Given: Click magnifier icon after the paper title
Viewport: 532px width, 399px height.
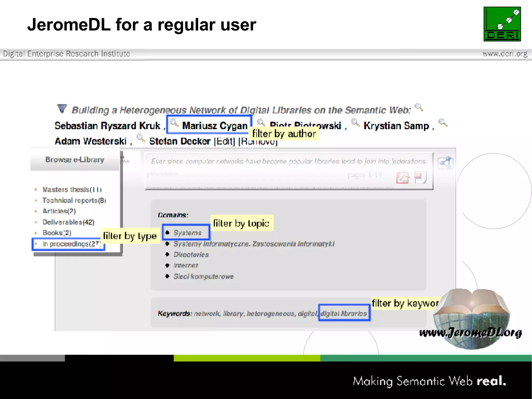Looking at the screenshot, I should pos(418,107).
